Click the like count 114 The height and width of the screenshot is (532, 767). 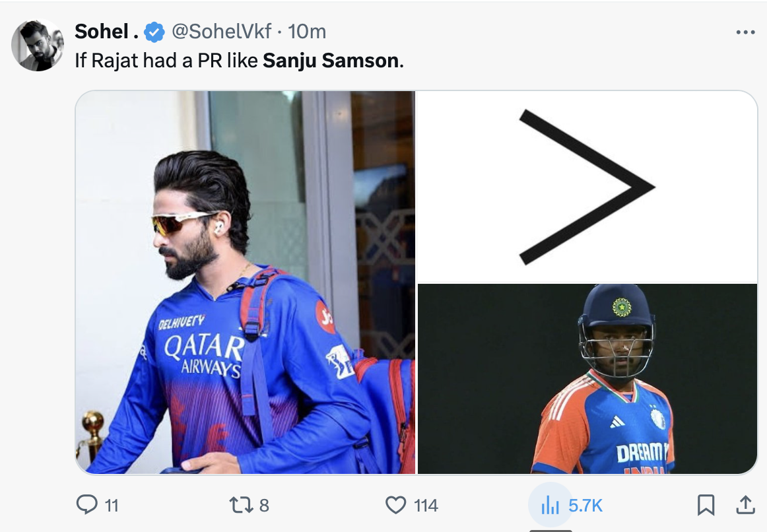(426, 506)
